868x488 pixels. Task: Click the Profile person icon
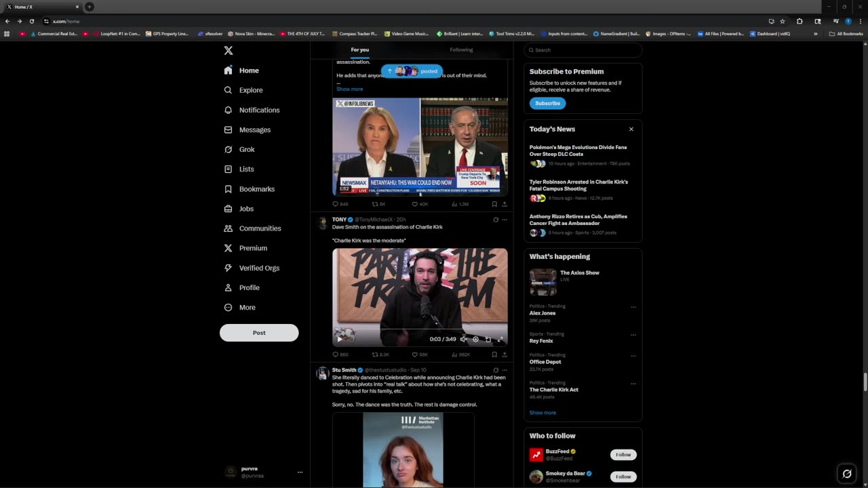click(x=229, y=287)
